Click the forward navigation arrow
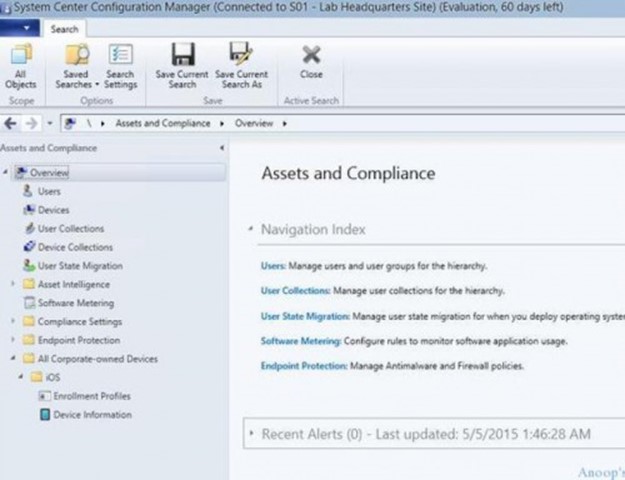This screenshot has width=625, height=480. coord(31,123)
